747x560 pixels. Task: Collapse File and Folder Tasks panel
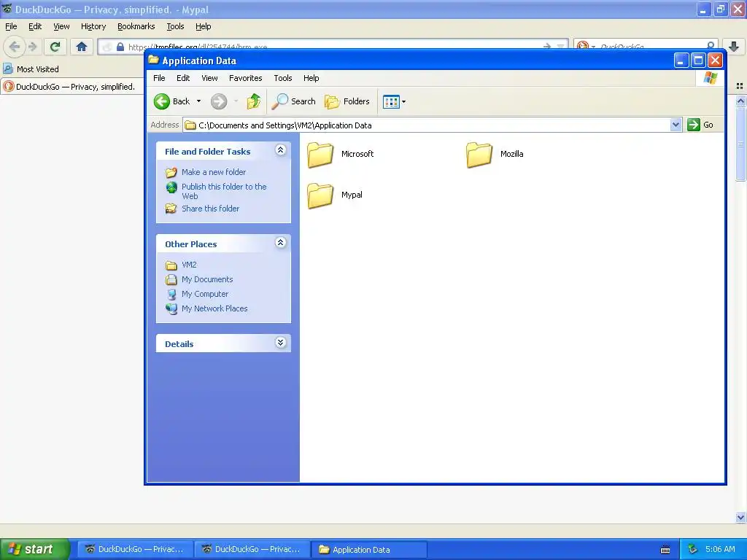(x=281, y=150)
